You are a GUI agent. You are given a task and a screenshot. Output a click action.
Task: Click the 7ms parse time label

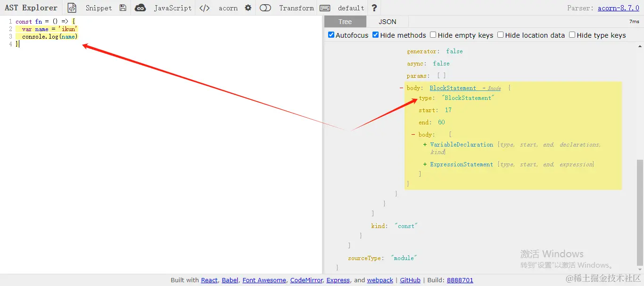pos(634,22)
